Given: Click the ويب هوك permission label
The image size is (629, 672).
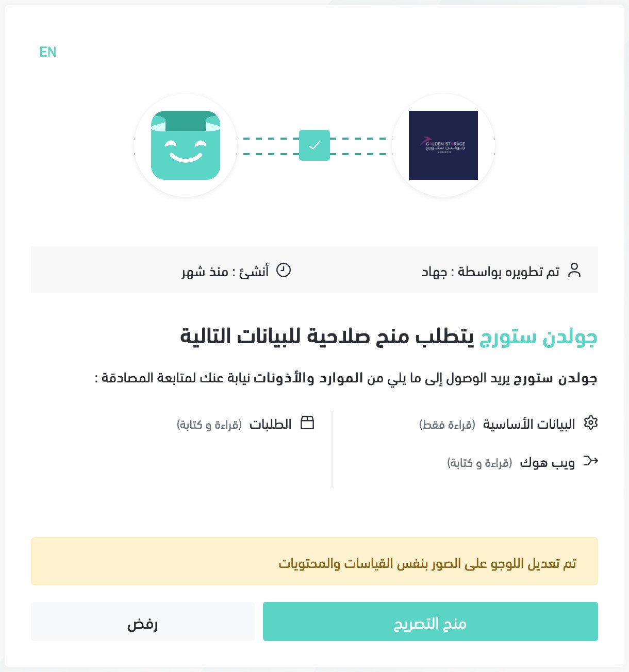Looking at the screenshot, I should coord(547,462).
